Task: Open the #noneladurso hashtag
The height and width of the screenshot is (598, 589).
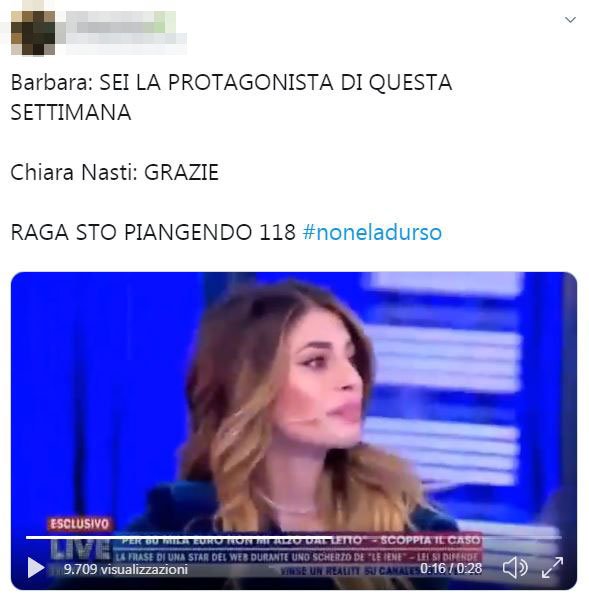Action: click(372, 232)
